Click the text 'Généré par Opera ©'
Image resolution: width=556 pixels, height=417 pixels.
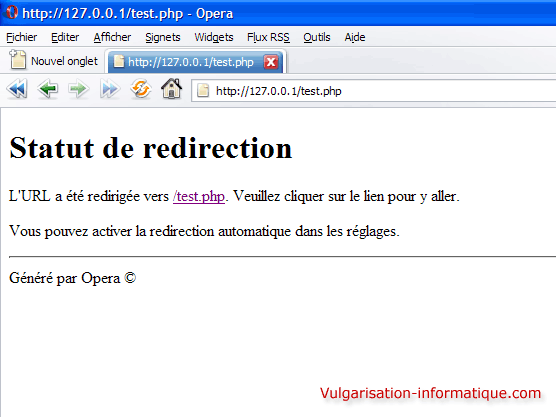pos(72,278)
